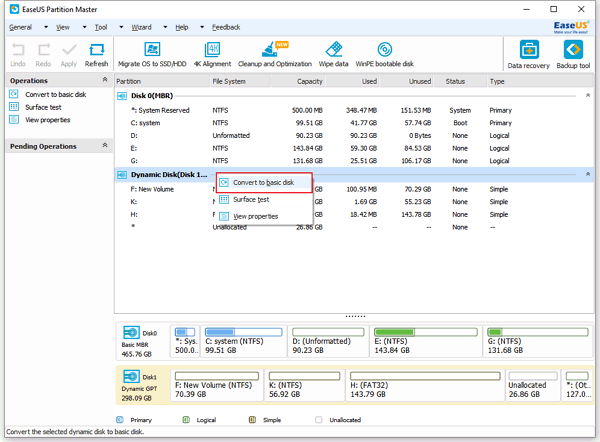This screenshot has height=442, width=600.
Task: Collapse the Operations panel
Action: (105, 80)
